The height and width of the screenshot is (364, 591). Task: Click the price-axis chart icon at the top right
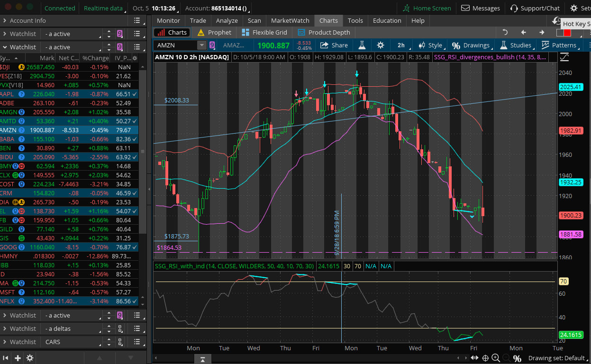click(x=564, y=57)
